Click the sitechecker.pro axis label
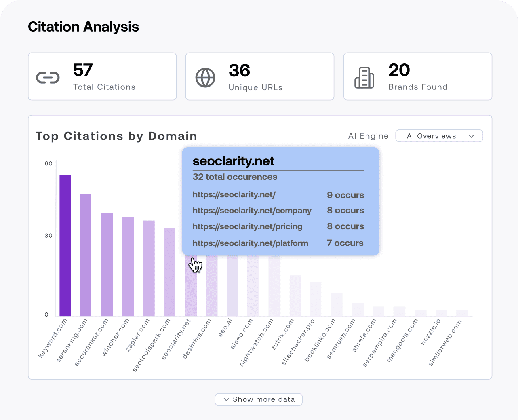Image resolution: width=518 pixels, height=420 pixels. (x=298, y=342)
